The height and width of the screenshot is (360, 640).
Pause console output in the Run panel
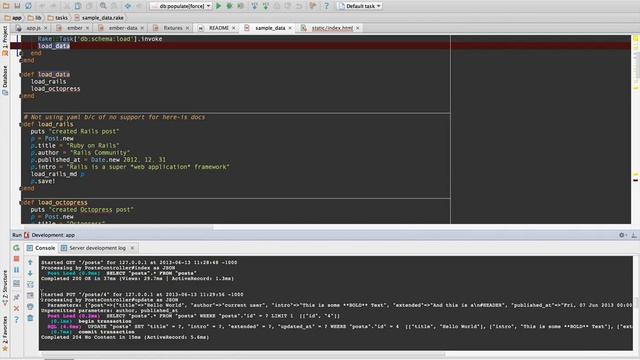coord(16,270)
